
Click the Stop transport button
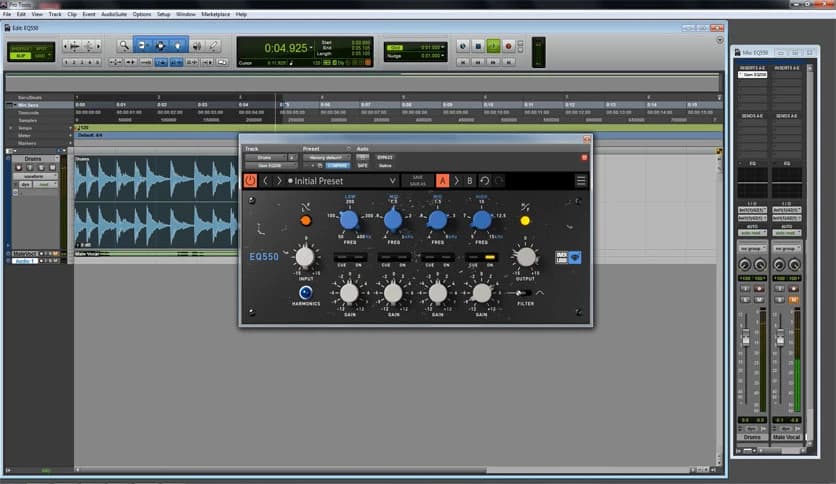tap(478, 46)
